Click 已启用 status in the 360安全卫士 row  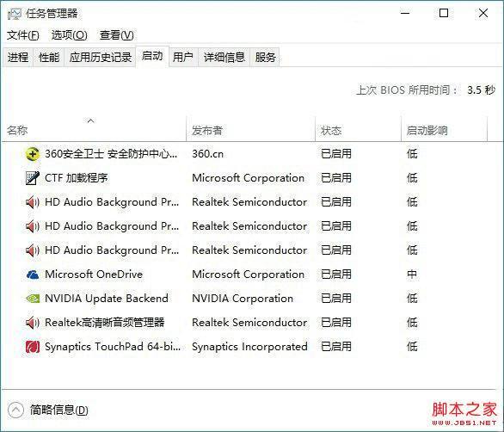[336, 154]
